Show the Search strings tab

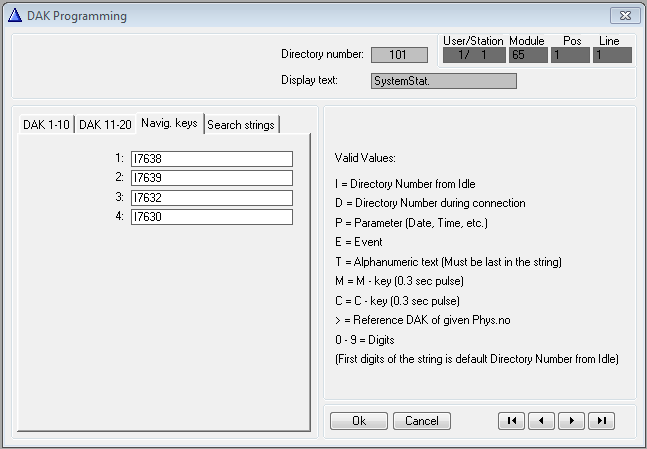241,124
